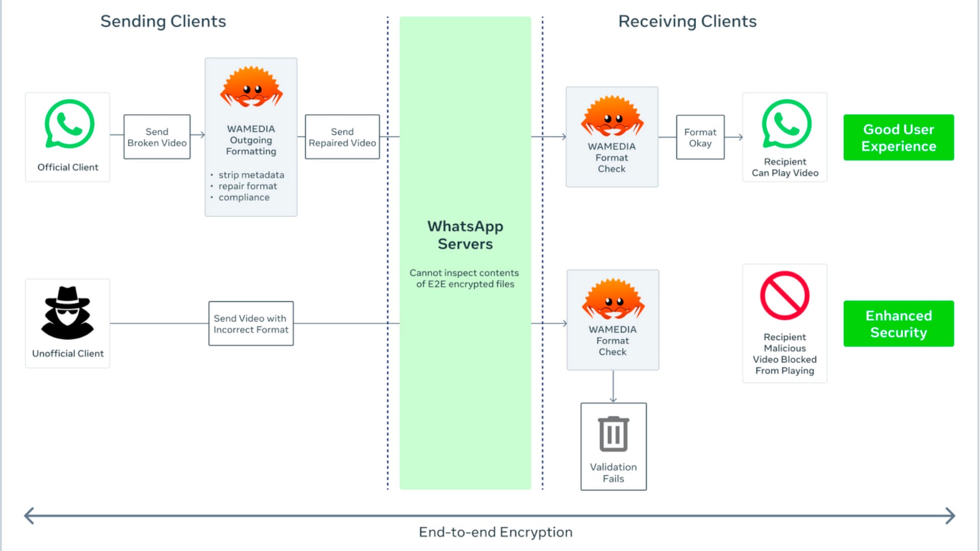Screen dimensions: 980x551
Task: Click the strip metadata bullet text
Action: (x=251, y=175)
